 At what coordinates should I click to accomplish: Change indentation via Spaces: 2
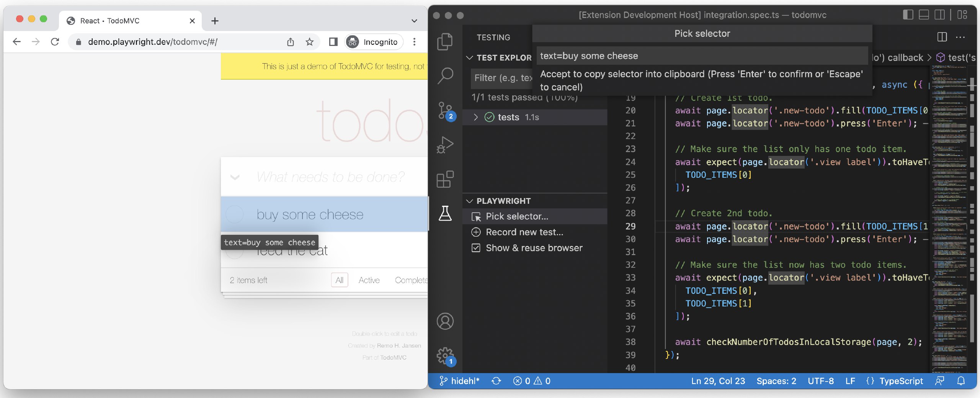pos(776,381)
